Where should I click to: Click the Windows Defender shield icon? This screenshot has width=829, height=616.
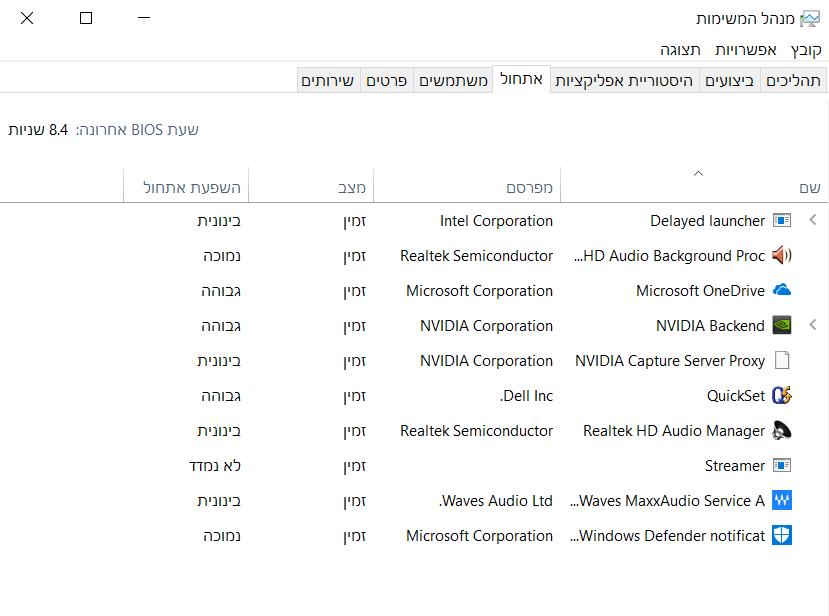coord(782,536)
